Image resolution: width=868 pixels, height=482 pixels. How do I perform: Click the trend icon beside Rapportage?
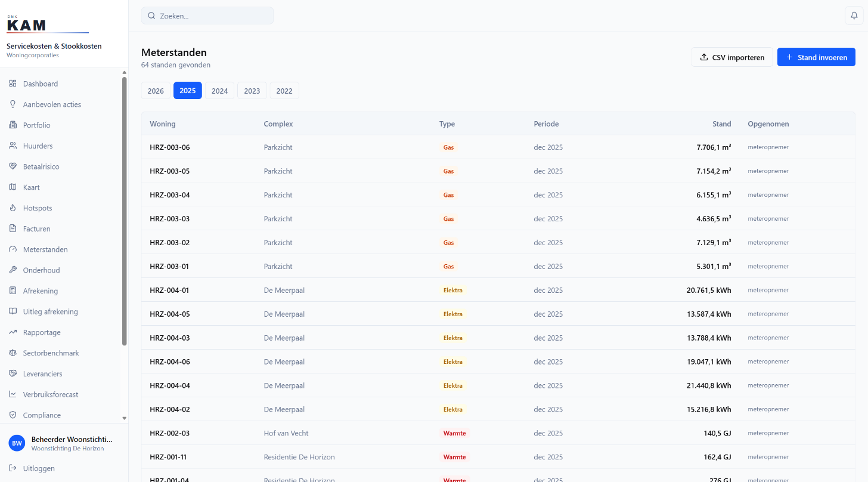[13, 332]
